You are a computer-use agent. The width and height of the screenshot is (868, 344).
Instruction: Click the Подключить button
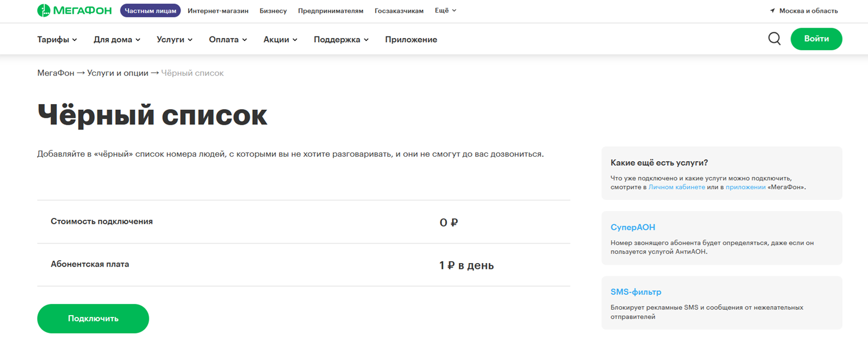click(93, 319)
